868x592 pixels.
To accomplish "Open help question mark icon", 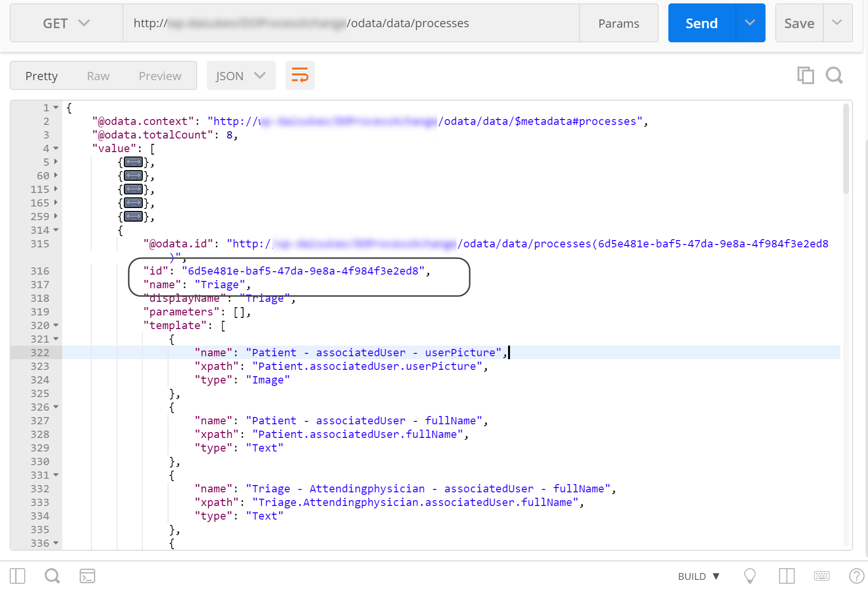I will 856,576.
